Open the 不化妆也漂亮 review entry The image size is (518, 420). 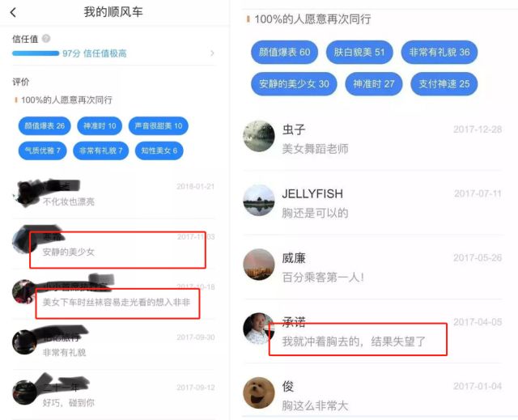[113, 193]
